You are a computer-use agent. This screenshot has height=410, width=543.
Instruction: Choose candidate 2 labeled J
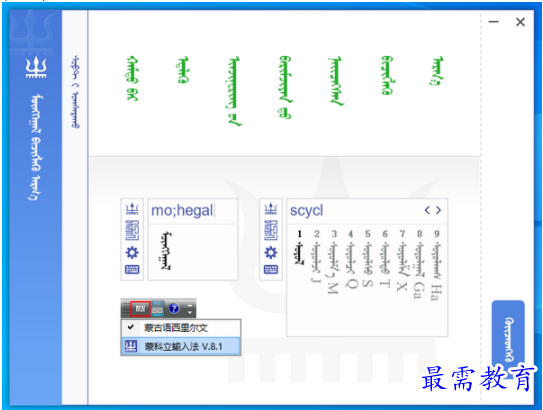tap(317, 257)
